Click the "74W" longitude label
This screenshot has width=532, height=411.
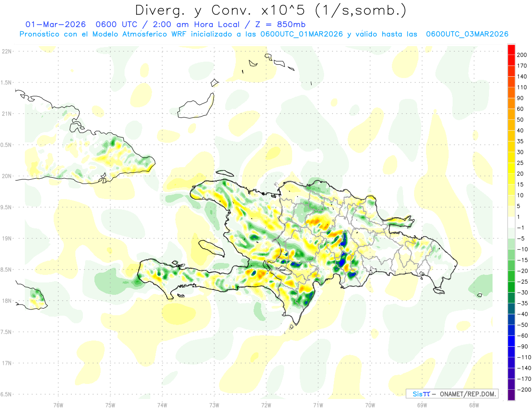(162, 405)
